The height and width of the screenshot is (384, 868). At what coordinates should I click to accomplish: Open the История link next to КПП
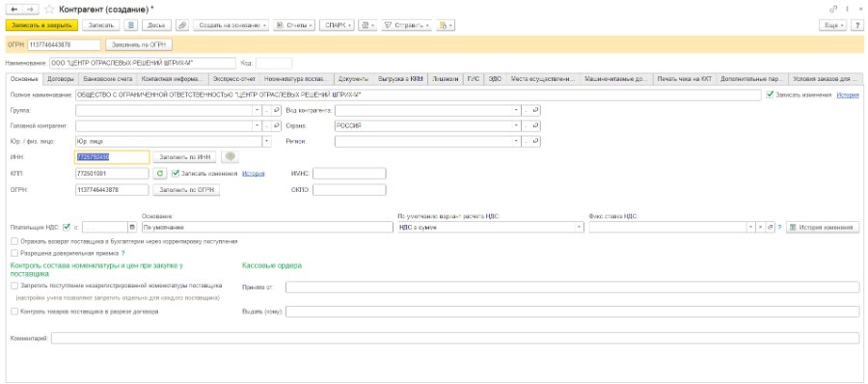pyautogui.click(x=253, y=174)
